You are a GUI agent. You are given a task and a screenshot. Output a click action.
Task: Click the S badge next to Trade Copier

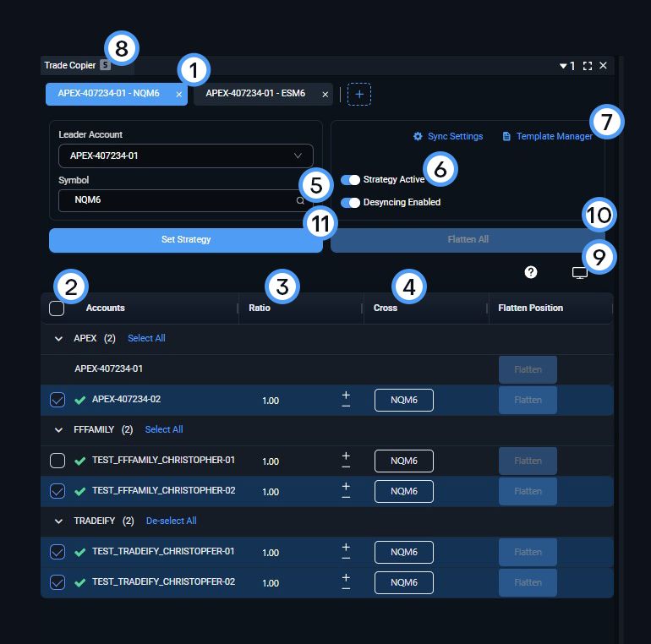point(105,65)
